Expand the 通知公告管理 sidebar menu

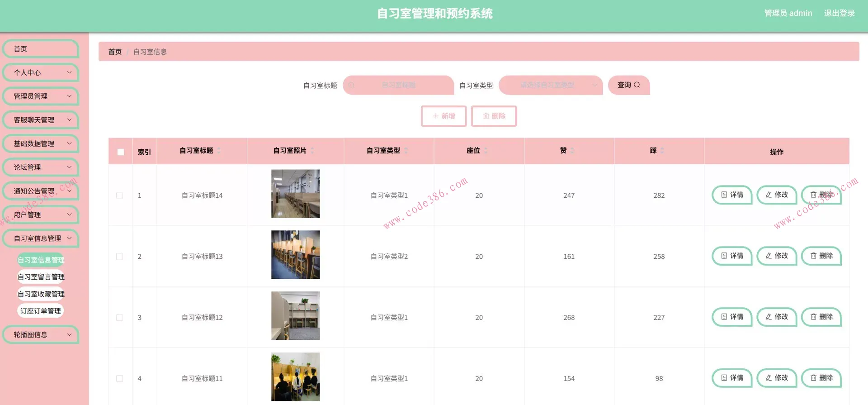pos(41,191)
